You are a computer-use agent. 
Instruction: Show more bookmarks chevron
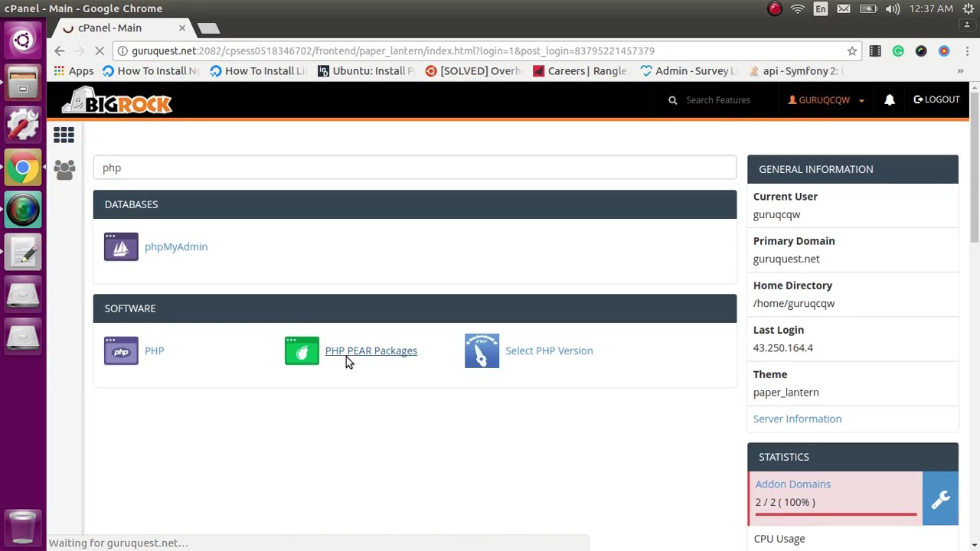[960, 71]
